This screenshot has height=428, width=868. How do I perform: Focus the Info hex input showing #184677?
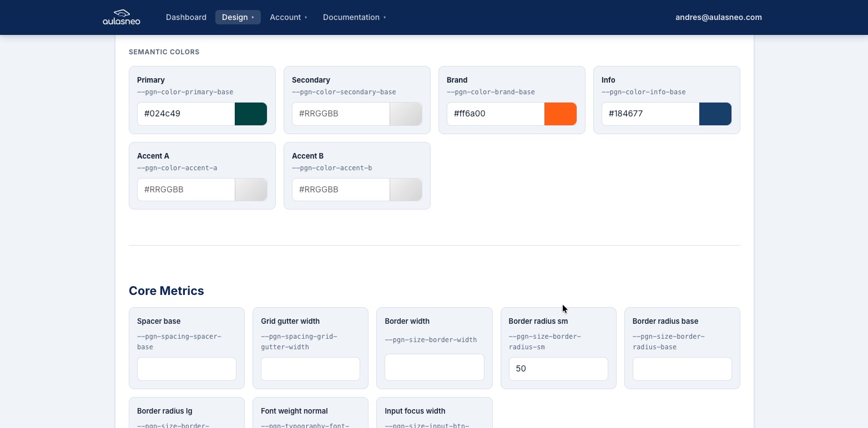[x=650, y=114]
